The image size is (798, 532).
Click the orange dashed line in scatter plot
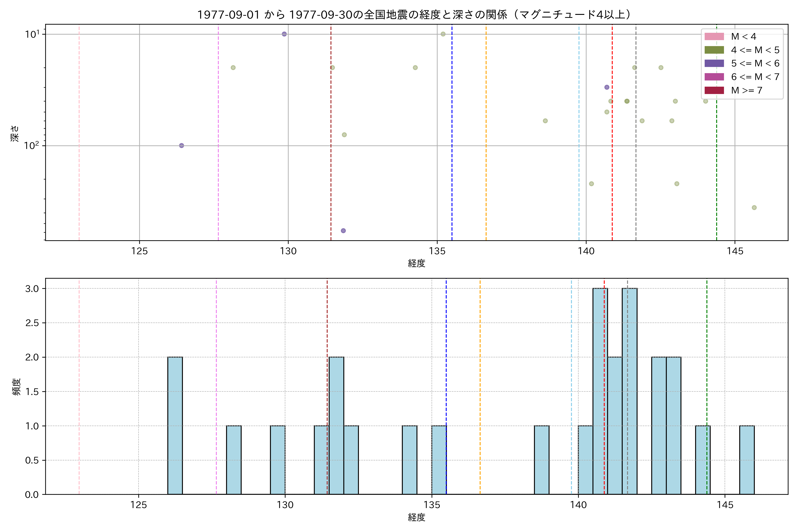tap(486, 136)
